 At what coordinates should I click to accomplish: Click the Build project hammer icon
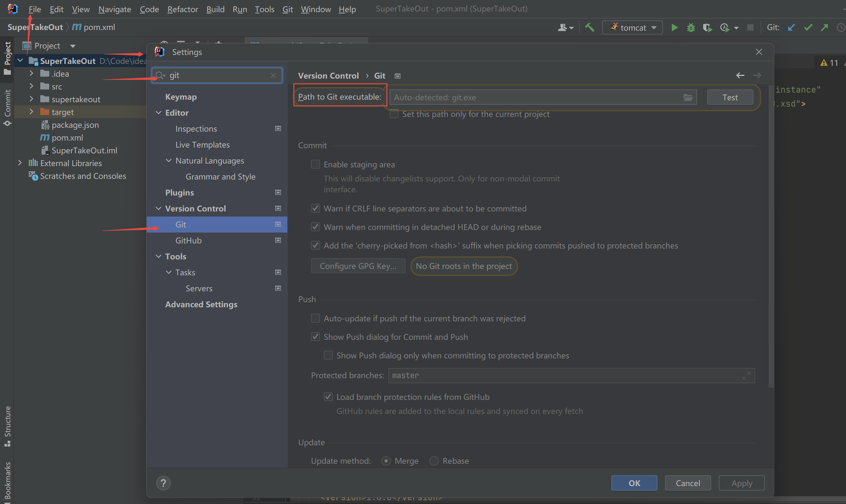click(x=589, y=27)
